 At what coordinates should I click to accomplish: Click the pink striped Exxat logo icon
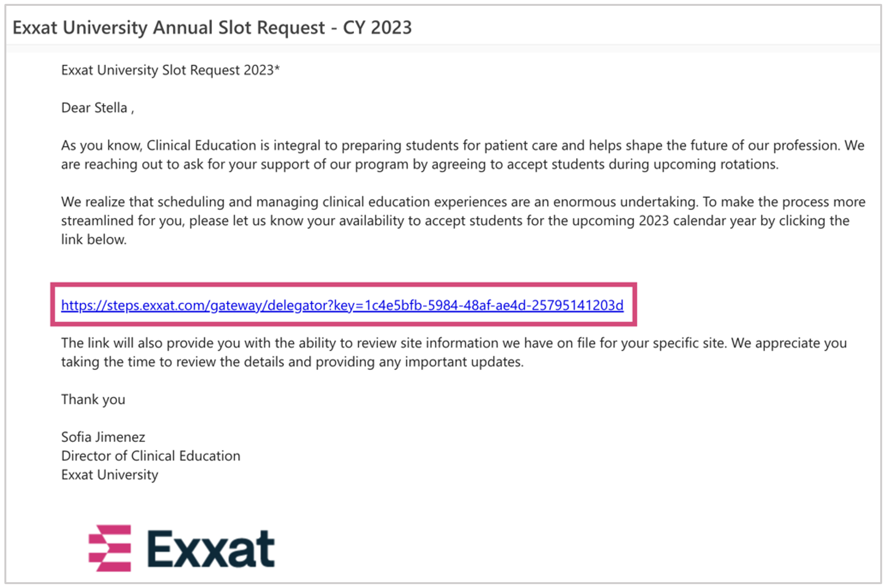[110, 548]
